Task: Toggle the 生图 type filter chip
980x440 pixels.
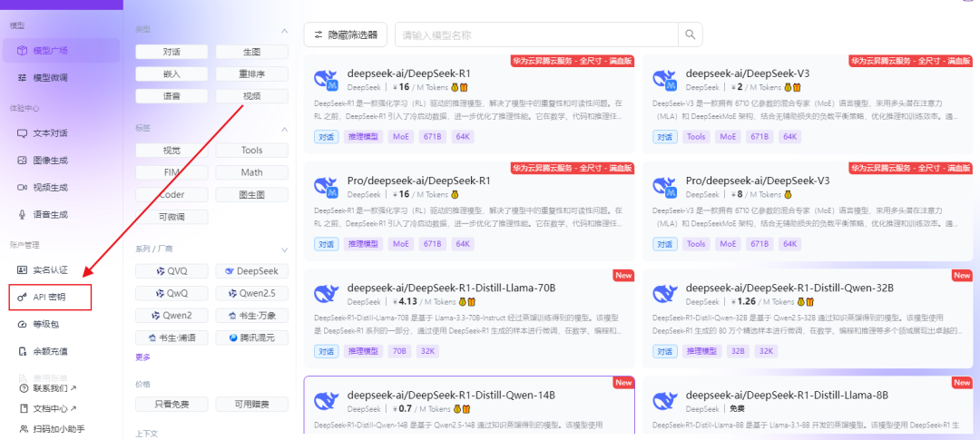Action: tap(252, 52)
